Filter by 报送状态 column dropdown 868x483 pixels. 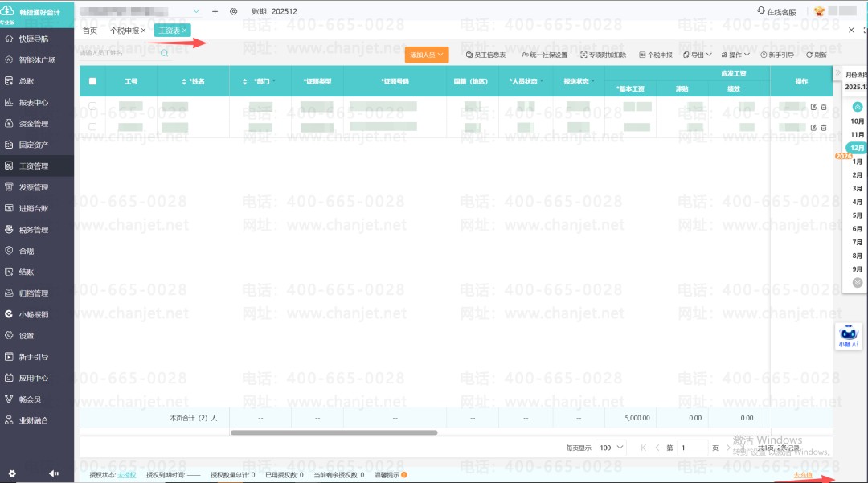click(x=593, y=81)
